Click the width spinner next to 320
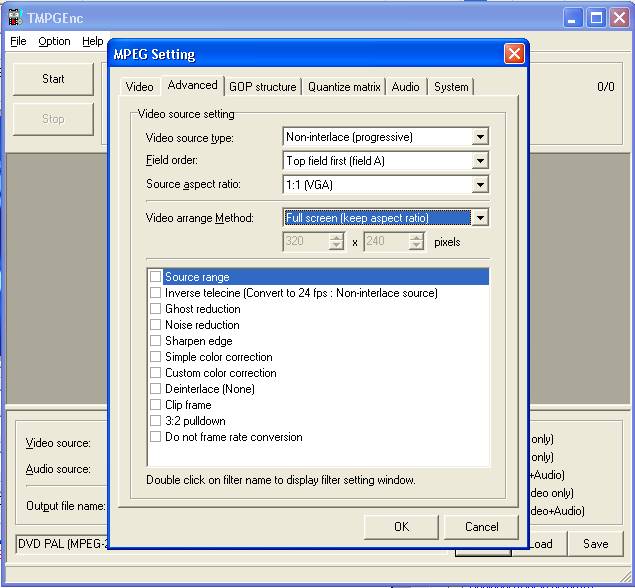This screenshot has width=635, height=588. [x=336, y=241]
